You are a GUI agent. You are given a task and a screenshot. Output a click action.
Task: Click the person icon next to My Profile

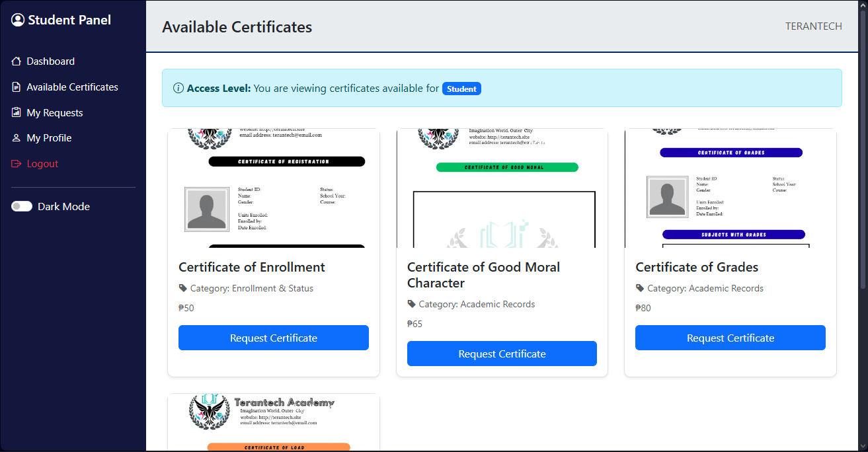pos(15,137)
